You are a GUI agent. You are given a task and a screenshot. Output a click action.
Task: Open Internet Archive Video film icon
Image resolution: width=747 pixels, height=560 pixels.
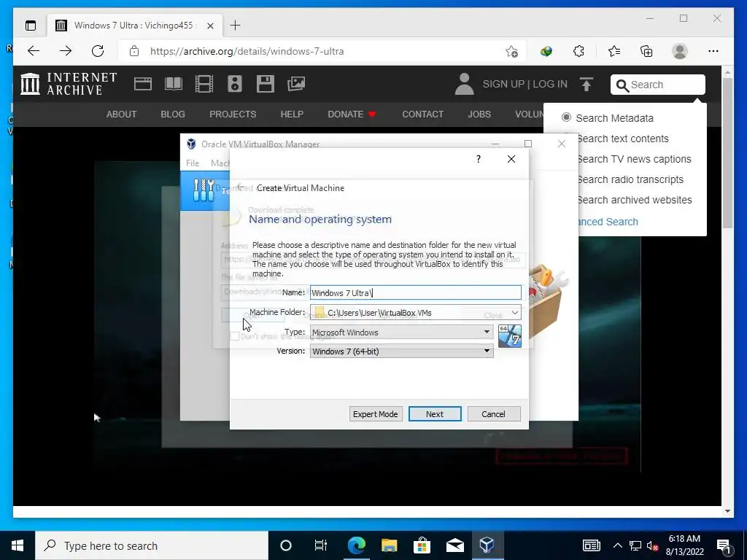pyautogui.click(x=204, y=84)
